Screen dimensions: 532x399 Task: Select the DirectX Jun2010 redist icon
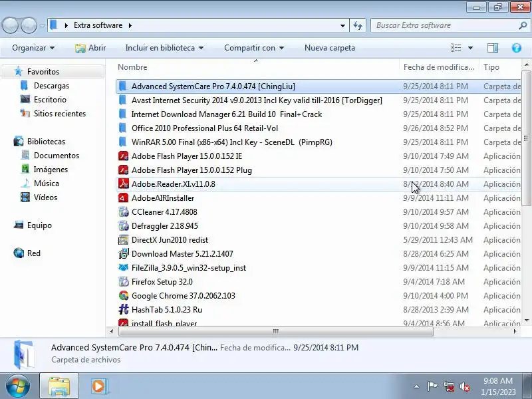[x=123, y=240]
